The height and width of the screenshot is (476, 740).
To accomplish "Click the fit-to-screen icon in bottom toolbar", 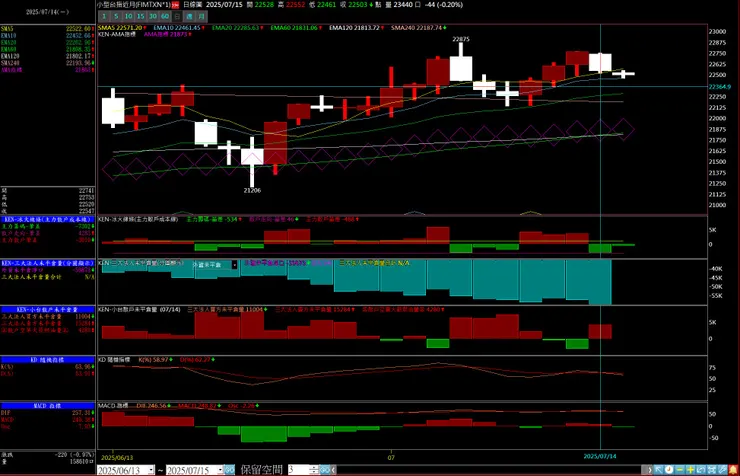I will 712,470.
